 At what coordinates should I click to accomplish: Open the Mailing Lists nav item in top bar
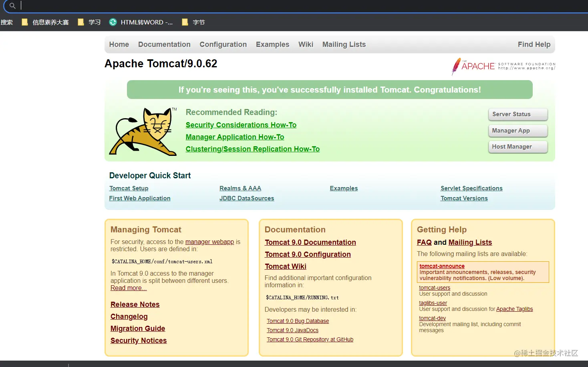click(344, 44)
